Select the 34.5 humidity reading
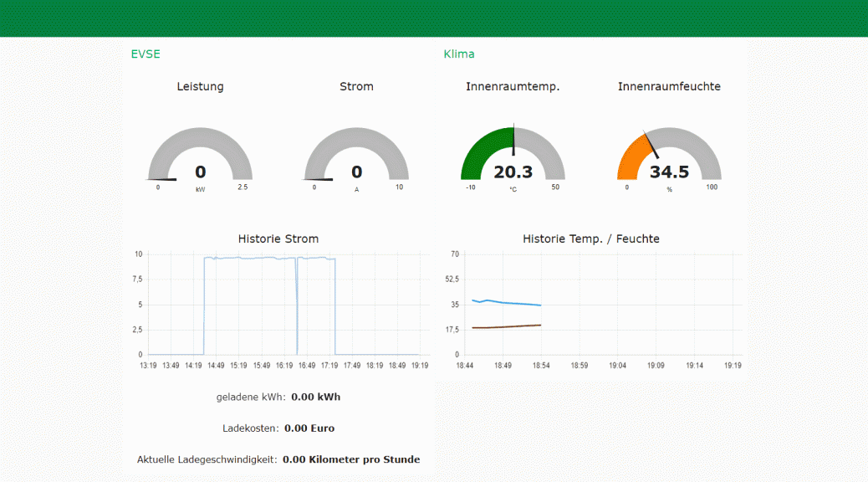This screenshot has height=482, width=868. (x=669, y=172)
